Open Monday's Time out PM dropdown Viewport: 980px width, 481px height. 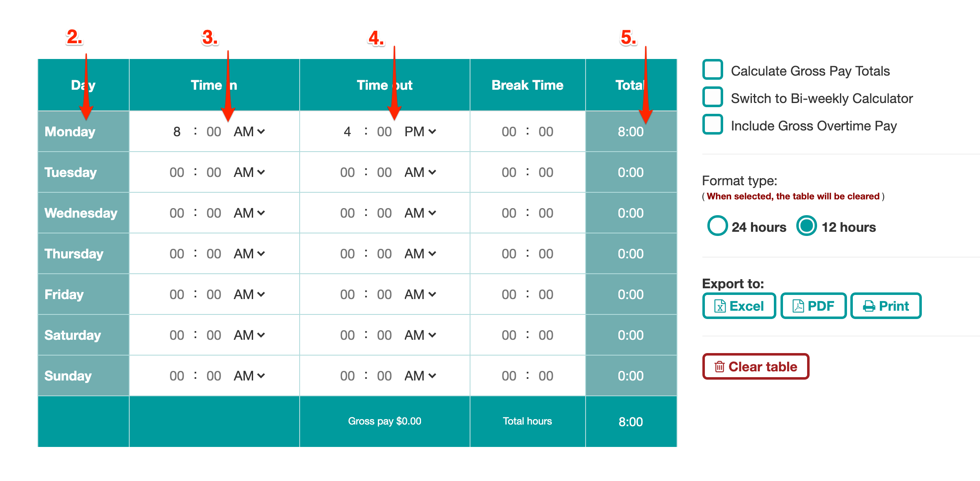coord(420,131)
